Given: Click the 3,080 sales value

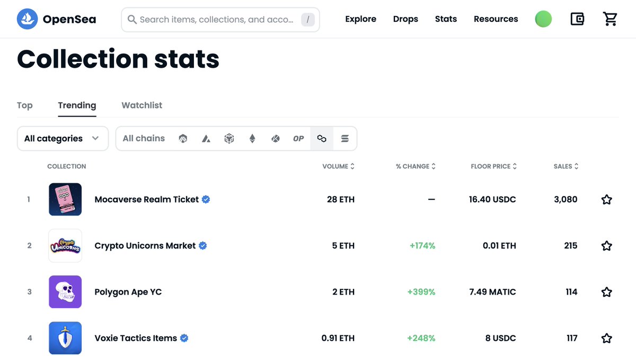Looking at the screenshot, I should point(566,199).
